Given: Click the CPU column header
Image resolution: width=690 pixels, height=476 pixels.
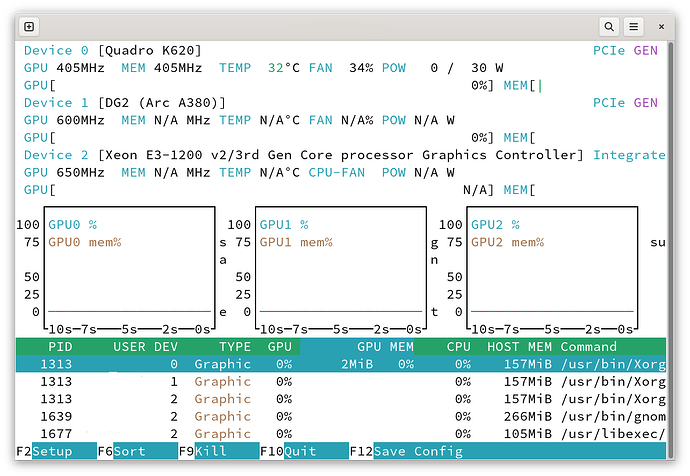Looking at the screenshot, I should [x=459, y=347].
